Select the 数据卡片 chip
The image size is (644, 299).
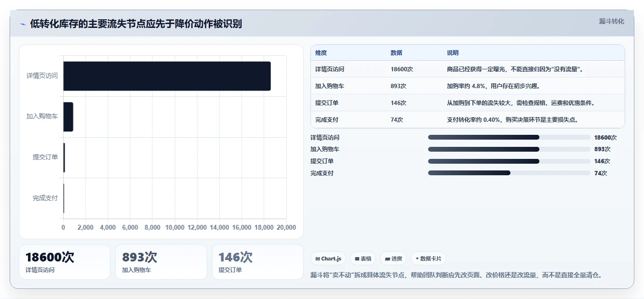click(428, 259)
